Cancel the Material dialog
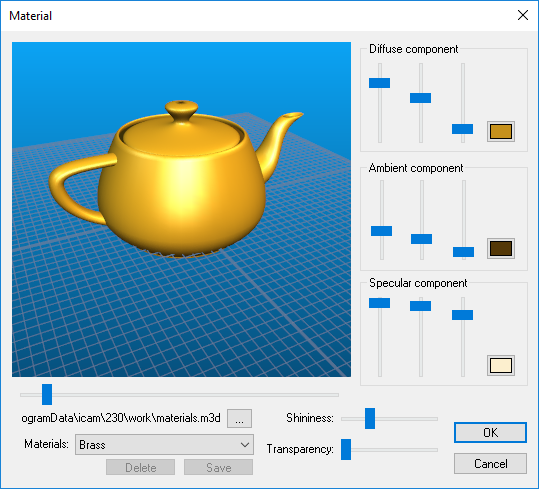 click(x=490, y=464)
